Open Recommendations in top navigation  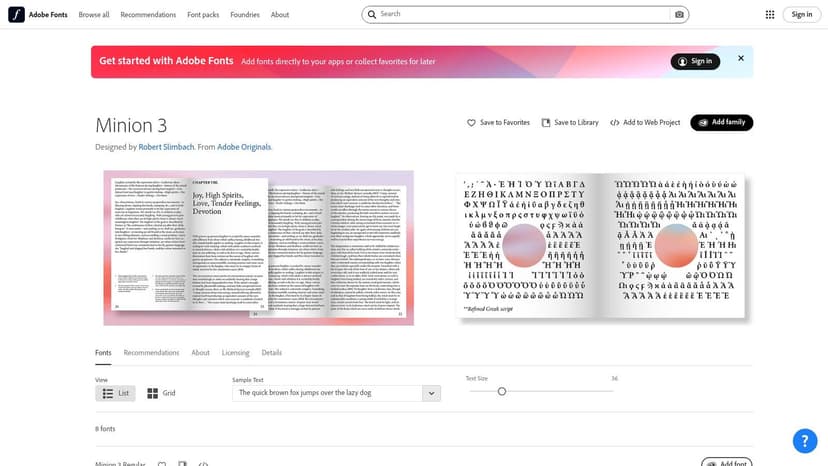pos(148,15)
